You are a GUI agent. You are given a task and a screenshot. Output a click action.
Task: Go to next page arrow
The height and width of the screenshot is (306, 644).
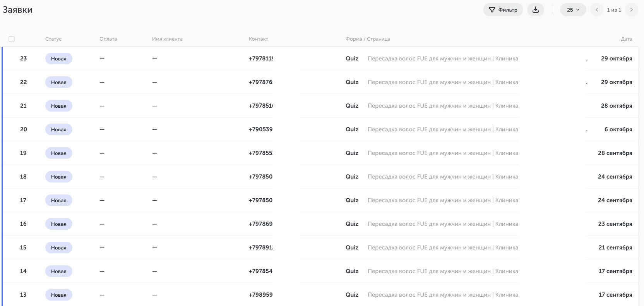(632, 10)
